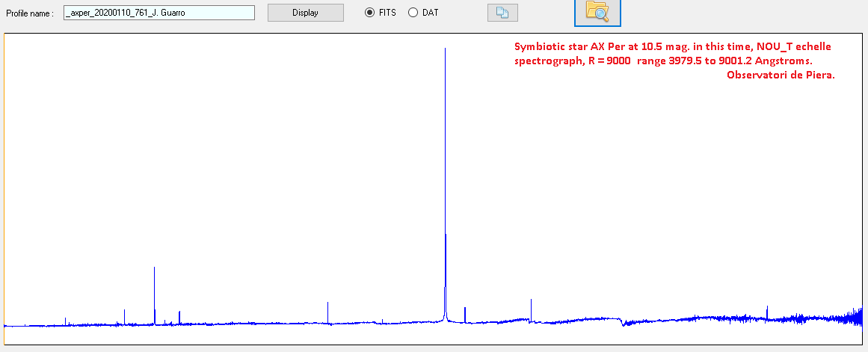Viewport: 868px width, 352px height.
Task: Click the FITS label text
Action: click(x=387, y=13)
